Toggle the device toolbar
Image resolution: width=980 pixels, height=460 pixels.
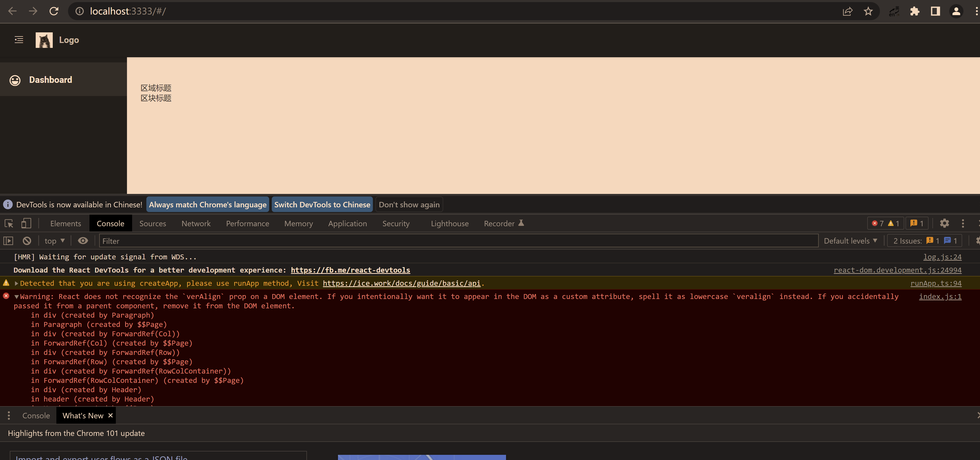point(26,223)
